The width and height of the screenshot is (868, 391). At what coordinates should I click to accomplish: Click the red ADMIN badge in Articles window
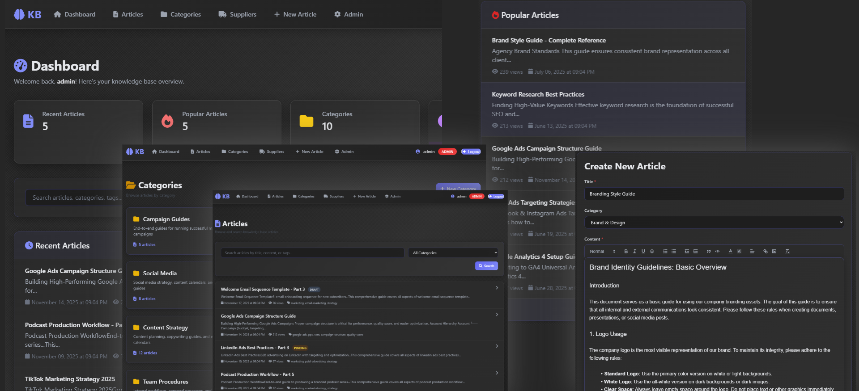(x=477, y=196)
